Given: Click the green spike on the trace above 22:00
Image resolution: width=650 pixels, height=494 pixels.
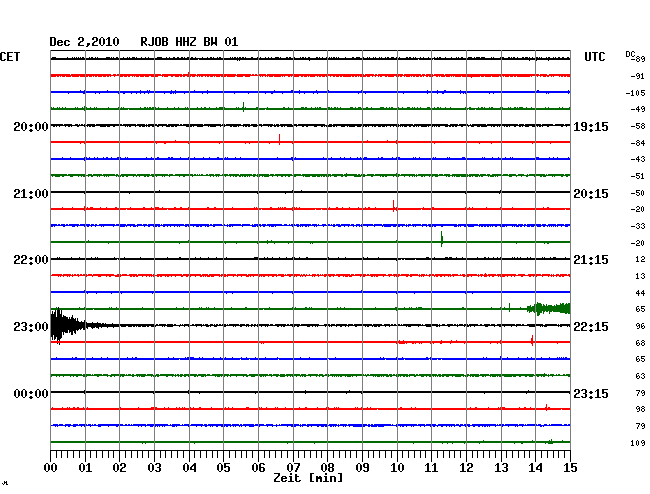Looking at the screenshot, I should 442,239.
